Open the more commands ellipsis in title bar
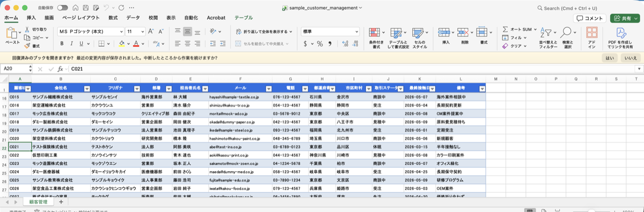Image resolution: width=644 pixels, height=212 pixels. coord(131,8)
